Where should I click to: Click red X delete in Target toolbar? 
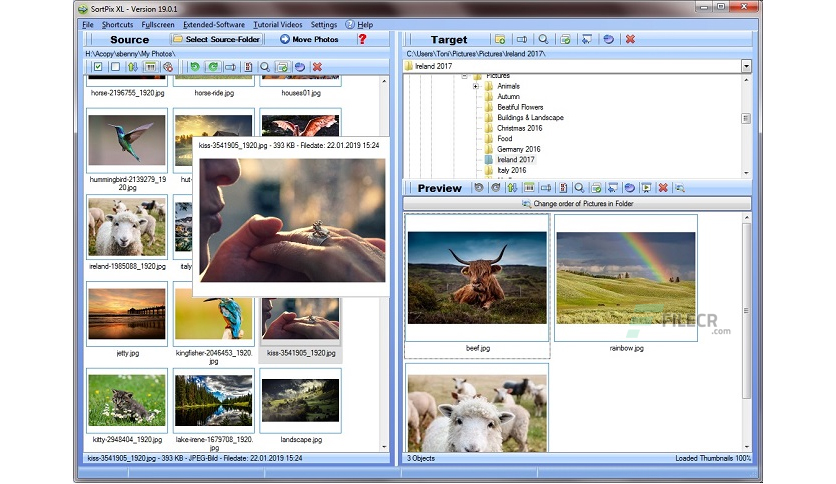point(630,39)
